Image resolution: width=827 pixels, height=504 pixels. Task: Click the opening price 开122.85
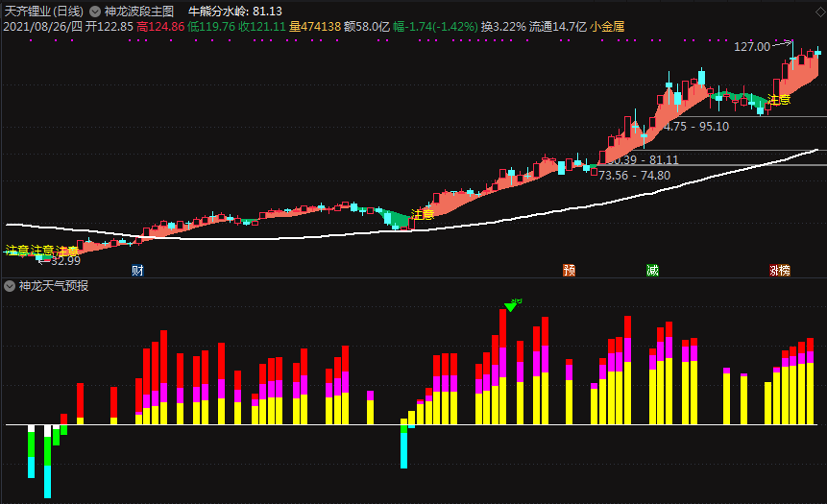coord(109,26)
